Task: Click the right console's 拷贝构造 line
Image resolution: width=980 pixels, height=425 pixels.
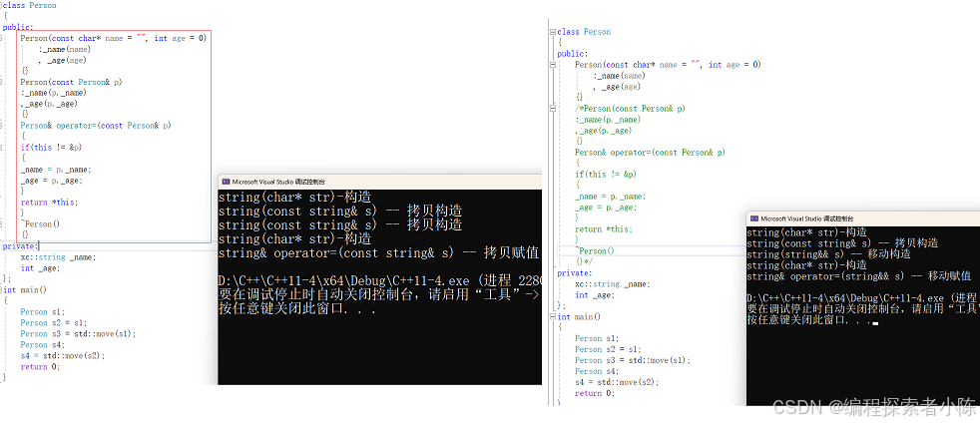Action: tap(842, 243)
